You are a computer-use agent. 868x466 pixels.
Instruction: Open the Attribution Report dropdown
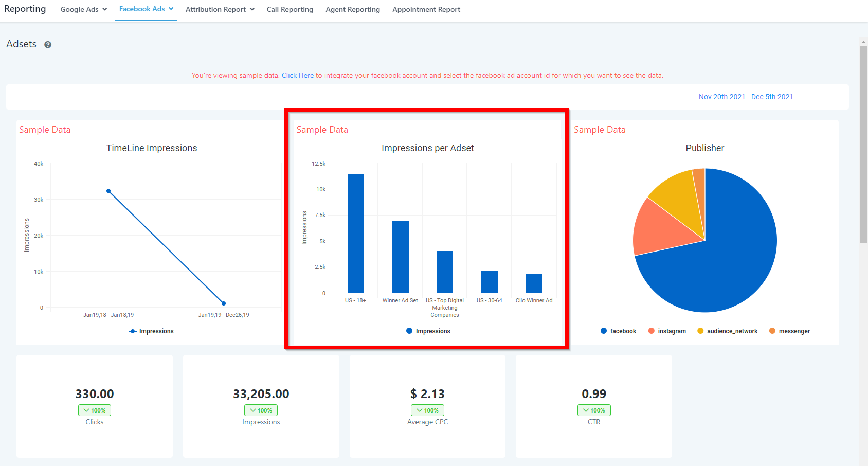(x=220, y=9)
